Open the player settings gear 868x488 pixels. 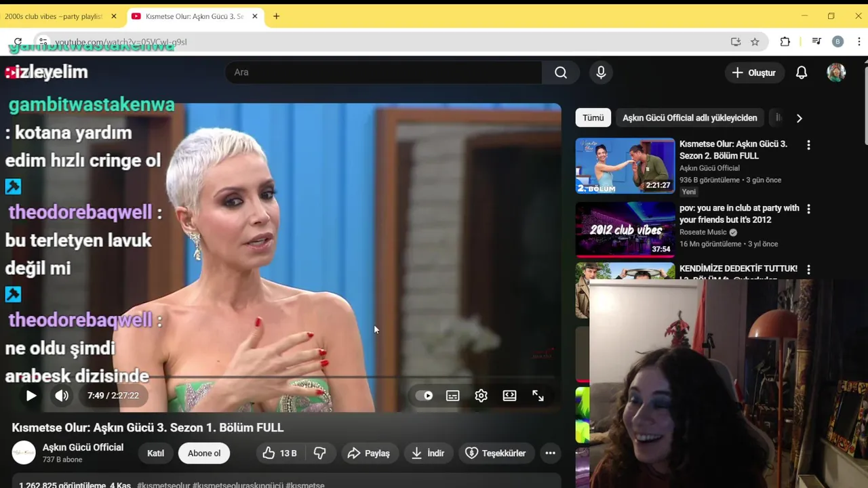[481, 396]
